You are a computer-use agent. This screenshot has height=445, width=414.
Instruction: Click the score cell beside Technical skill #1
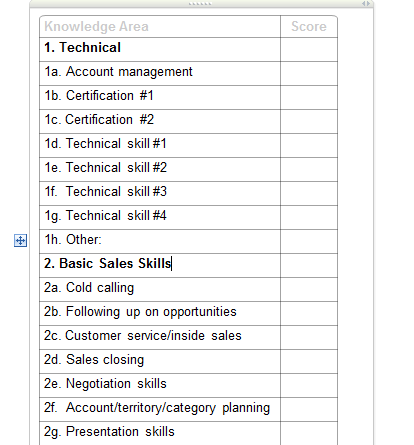click(309, 145)
